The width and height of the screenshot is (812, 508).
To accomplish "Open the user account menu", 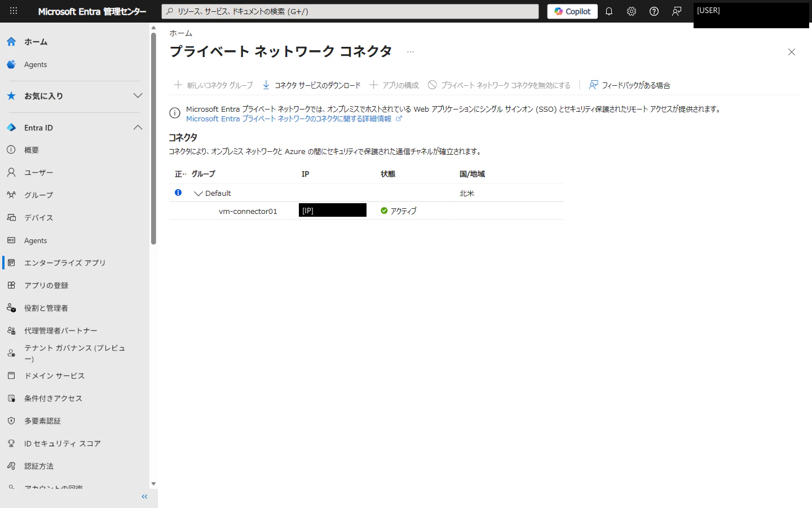I will pyautogui.click(x=751, y=15).
